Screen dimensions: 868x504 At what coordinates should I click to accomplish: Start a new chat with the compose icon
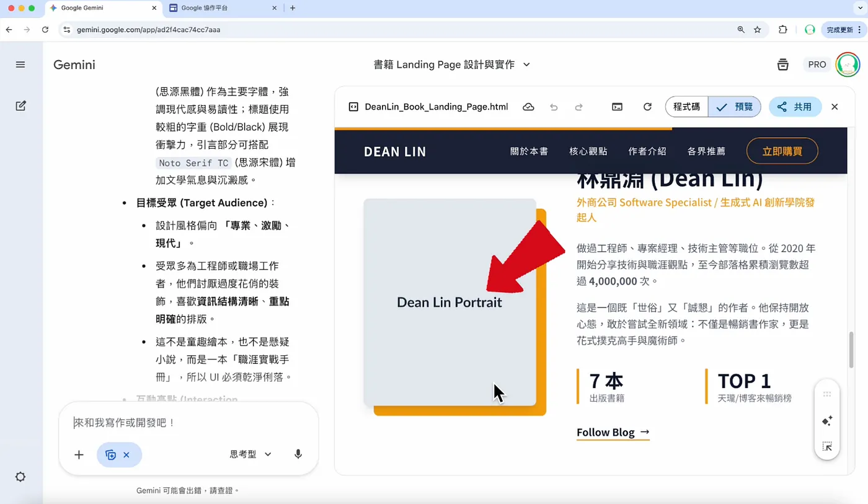tap(20, 106)
